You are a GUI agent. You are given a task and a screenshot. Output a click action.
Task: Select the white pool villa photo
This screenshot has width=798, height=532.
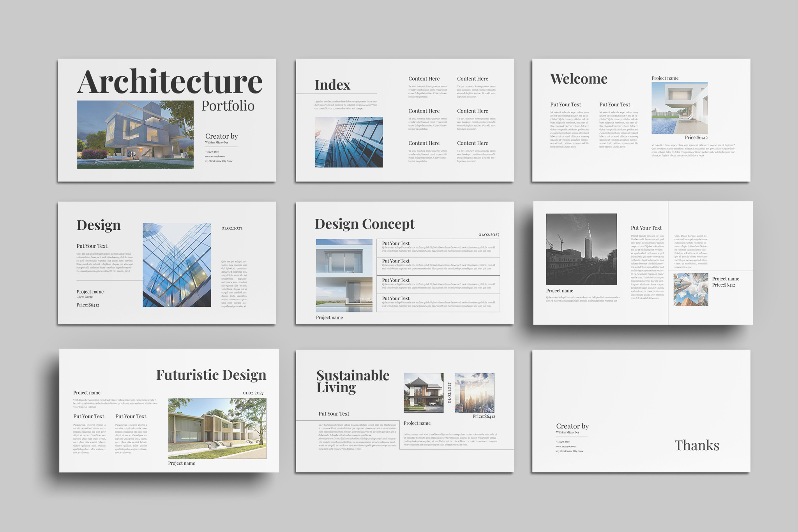(680, 108)
